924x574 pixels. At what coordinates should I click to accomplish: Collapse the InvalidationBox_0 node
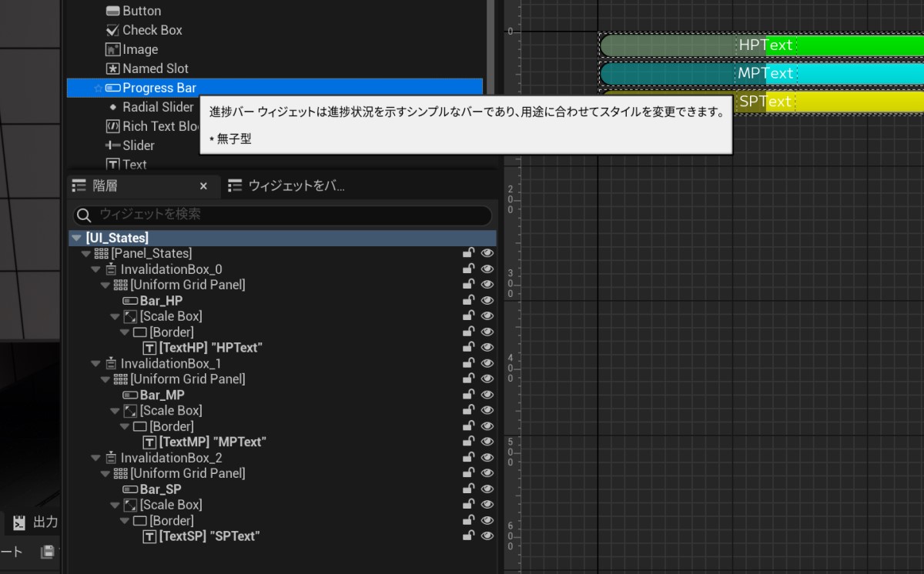point(95,269)
